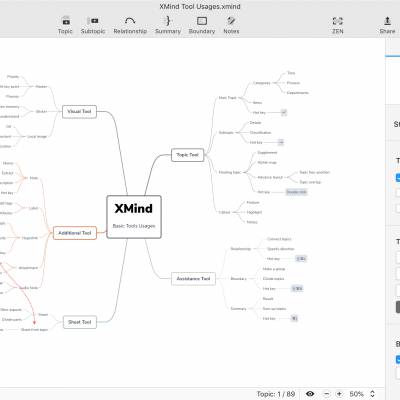The width and height of the screenshot is (400, 400).
Task: Open the Notes tool
Action: tap(231, 25)
